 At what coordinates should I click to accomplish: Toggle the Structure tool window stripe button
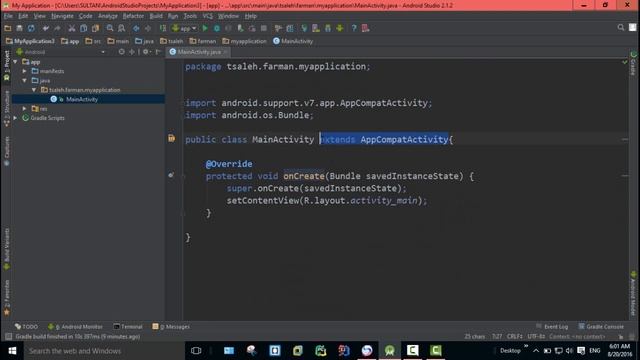click(7, 108)
